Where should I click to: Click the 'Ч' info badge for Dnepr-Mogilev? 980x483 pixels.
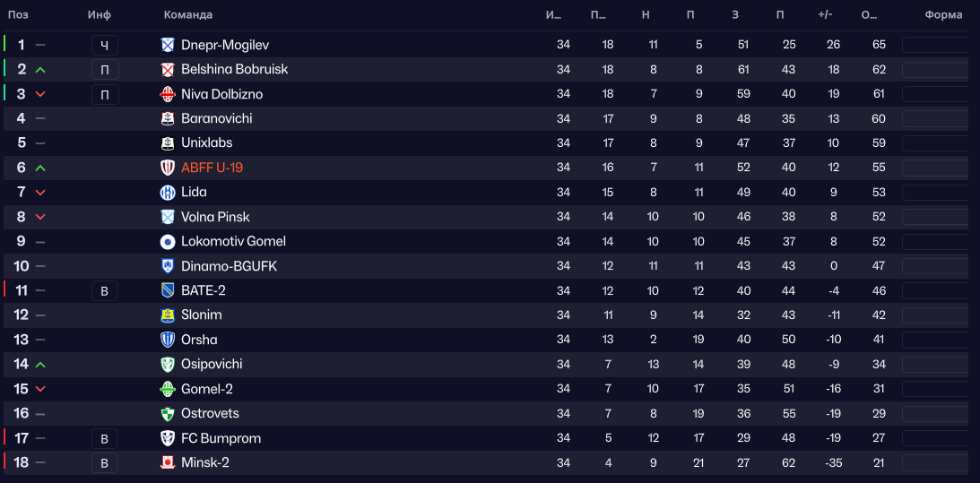[x=104, y=46]
